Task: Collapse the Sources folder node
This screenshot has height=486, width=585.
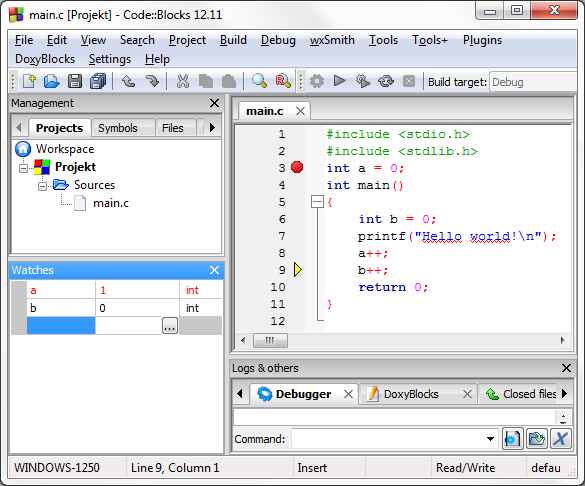Action: click(43, 186)
